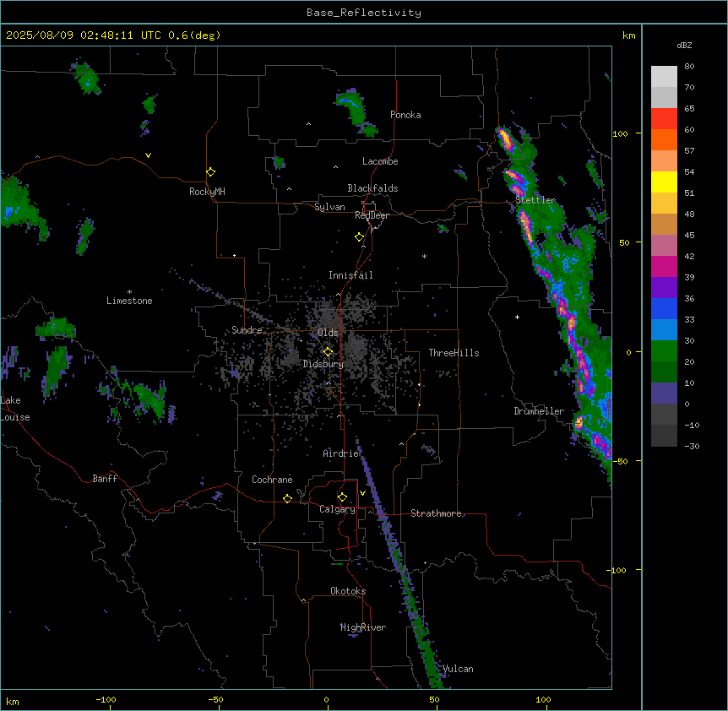Select the red 65 dBZ legend swatch
The height and width of the screenshot is (711, 728).
pyautogui.click(x=664, y=119)
